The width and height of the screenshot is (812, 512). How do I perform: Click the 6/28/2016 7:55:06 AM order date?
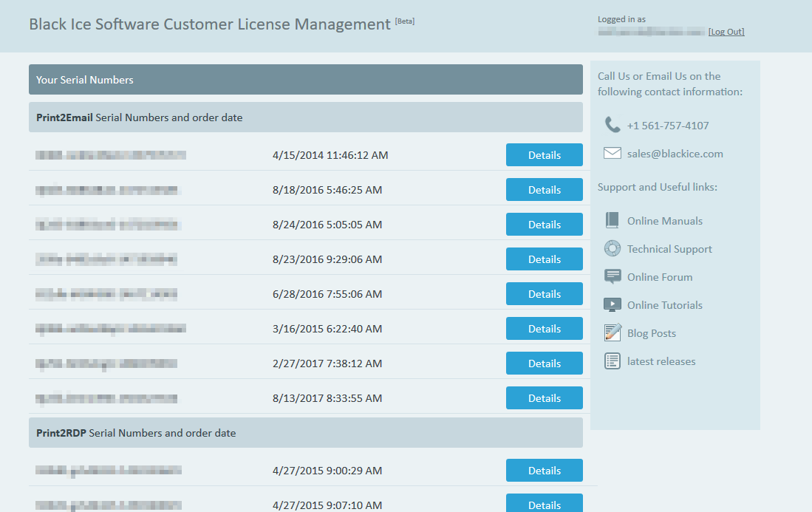point(327,293)
